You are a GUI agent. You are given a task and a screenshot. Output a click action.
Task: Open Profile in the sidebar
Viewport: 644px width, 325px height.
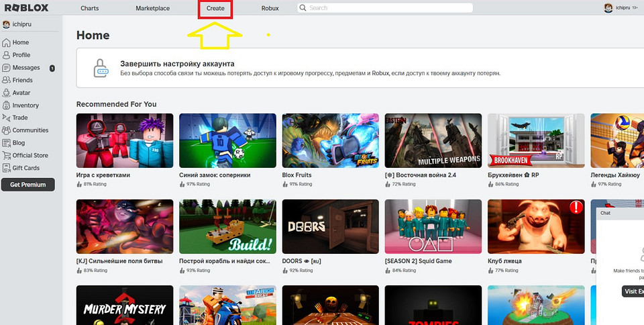tap(21, 55)
